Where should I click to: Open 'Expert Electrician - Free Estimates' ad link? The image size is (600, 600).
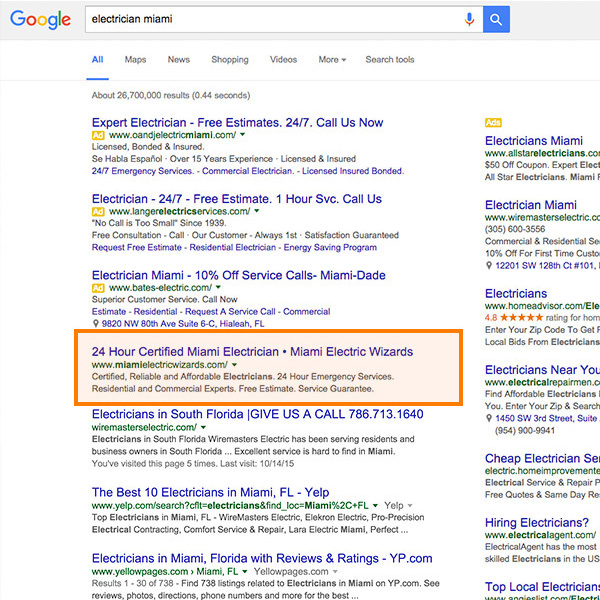point(237,122)
